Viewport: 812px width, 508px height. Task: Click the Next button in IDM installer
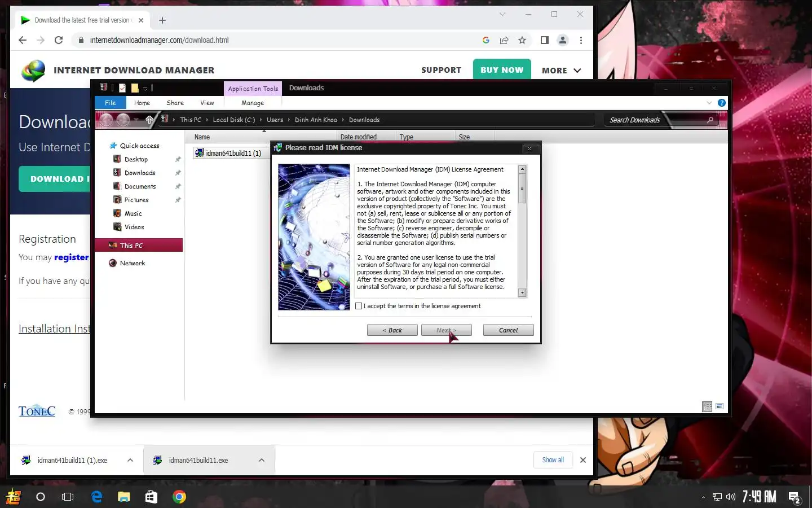[x=446, y=330]
